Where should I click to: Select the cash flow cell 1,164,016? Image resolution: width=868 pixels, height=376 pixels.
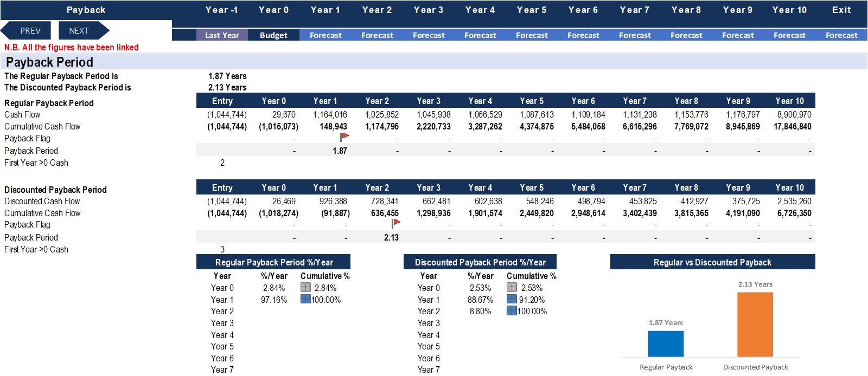click(x=330, y=114)
